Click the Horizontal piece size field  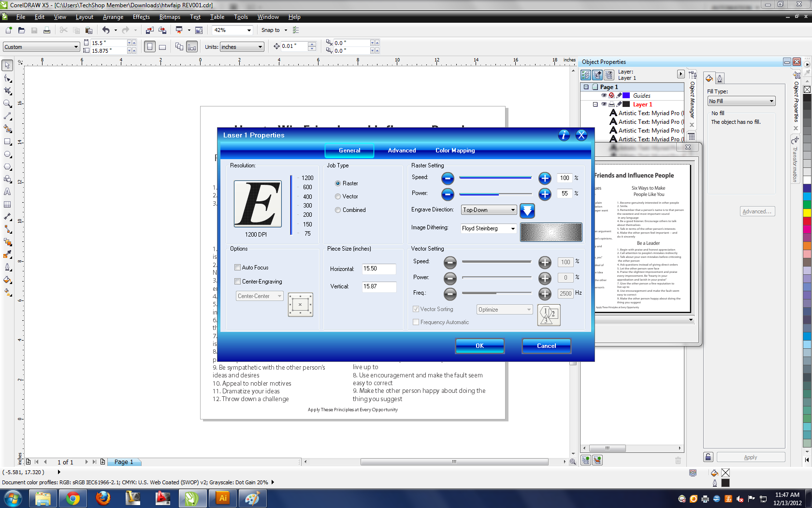pos(378,269)
